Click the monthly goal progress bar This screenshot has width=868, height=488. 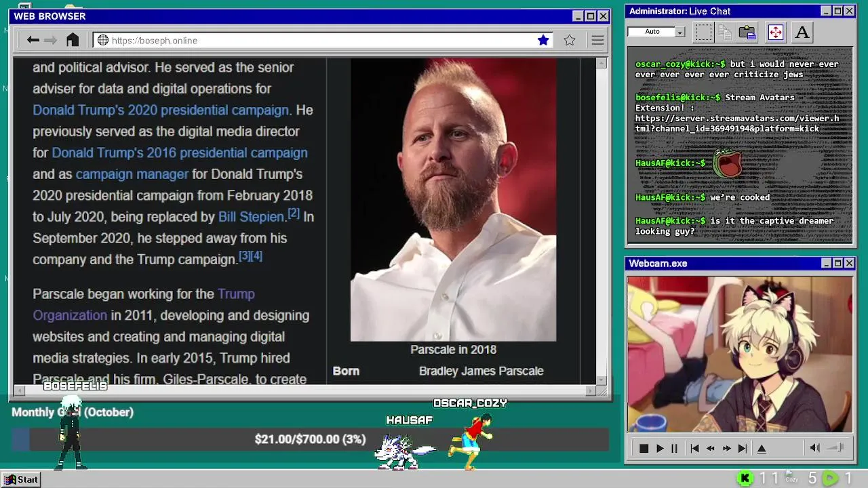click(x=310, y=439)
